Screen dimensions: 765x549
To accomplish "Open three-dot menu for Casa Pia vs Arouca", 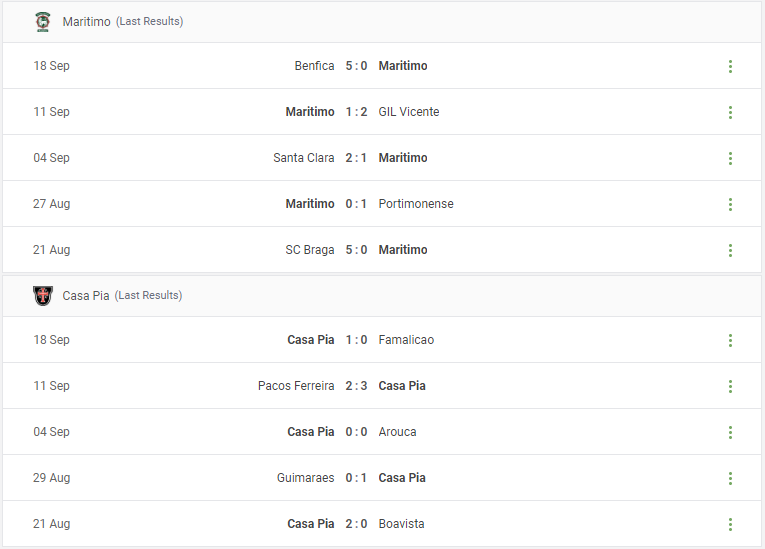I will point(730,432).
